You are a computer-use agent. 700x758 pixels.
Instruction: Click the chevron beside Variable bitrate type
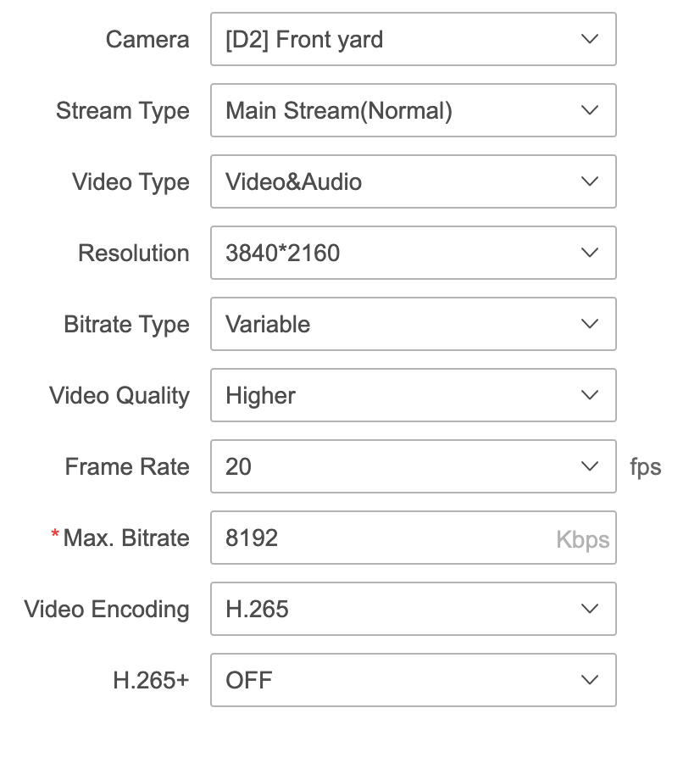[x=589, y=324]
